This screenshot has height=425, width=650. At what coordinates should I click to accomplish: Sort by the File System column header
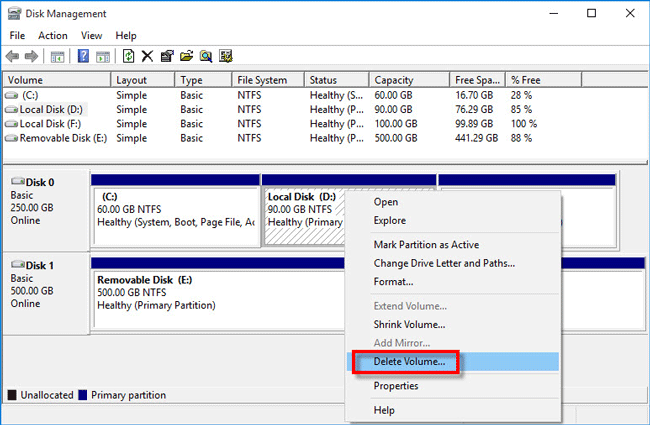click(268, 80)
